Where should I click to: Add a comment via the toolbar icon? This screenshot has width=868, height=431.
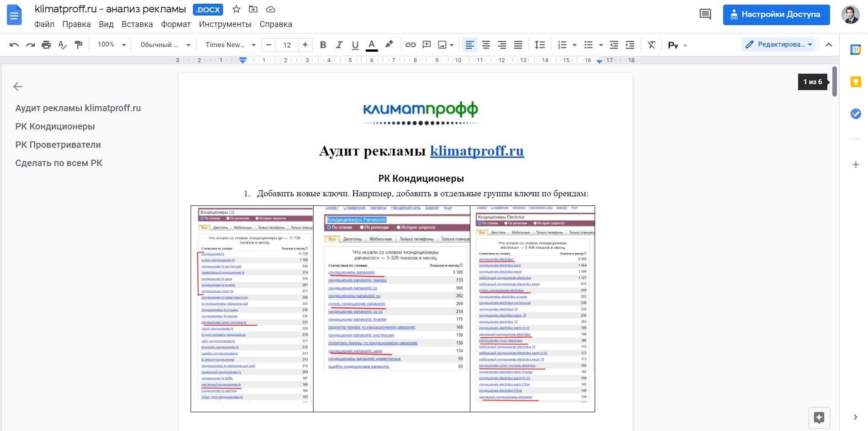(426, 44)
